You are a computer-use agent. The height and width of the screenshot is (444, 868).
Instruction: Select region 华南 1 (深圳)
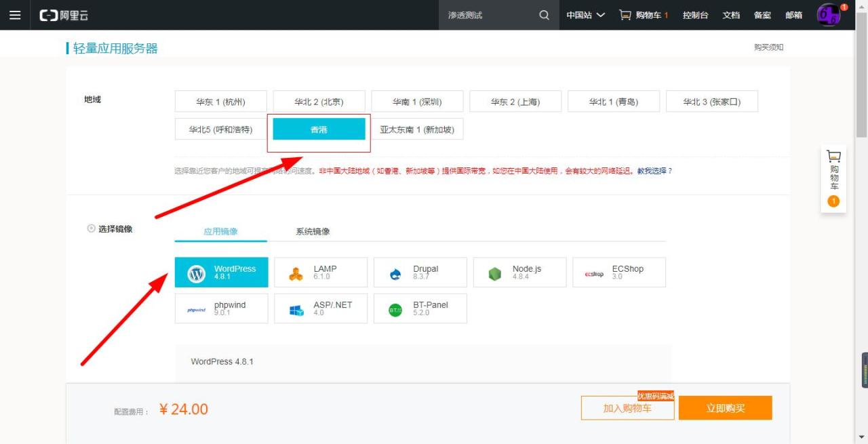pos(417,102)
